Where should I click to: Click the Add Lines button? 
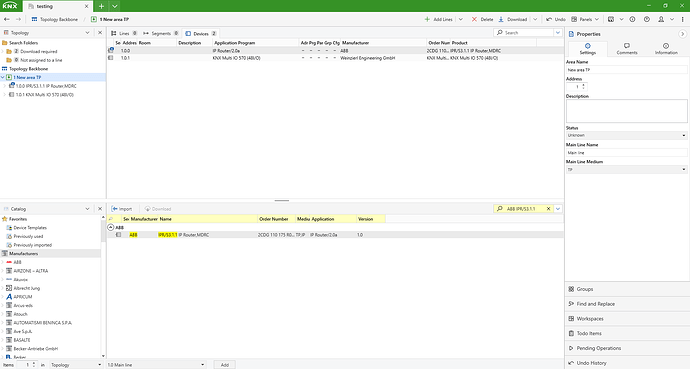click(x=438, y=19)
